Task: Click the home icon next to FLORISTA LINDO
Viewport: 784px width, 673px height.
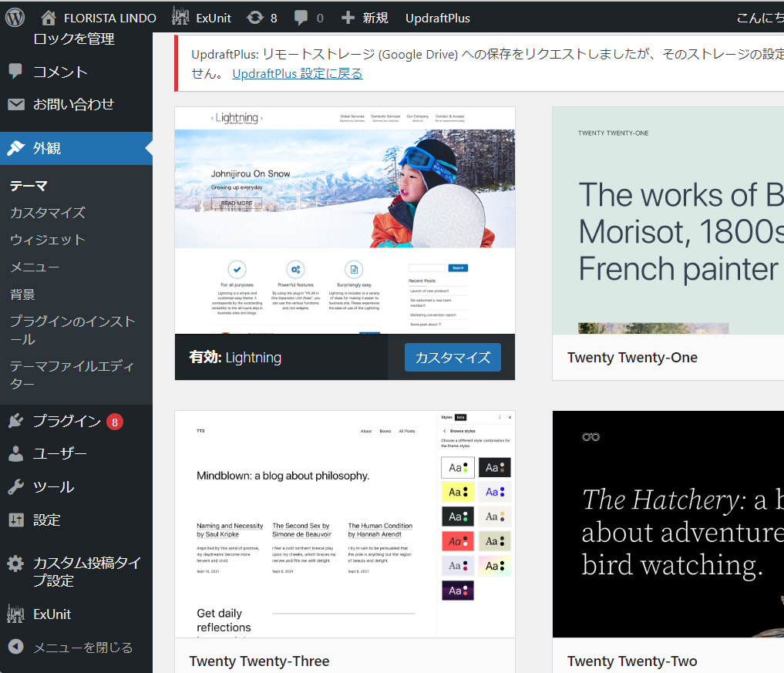Action: 49,18
